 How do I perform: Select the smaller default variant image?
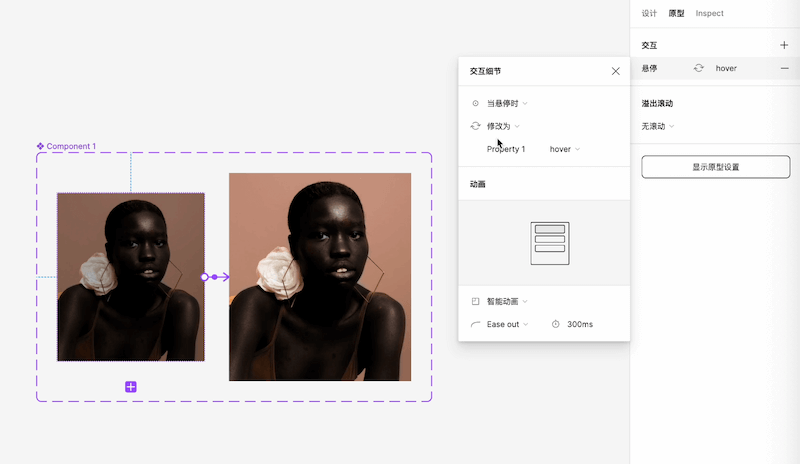point(131,277)
